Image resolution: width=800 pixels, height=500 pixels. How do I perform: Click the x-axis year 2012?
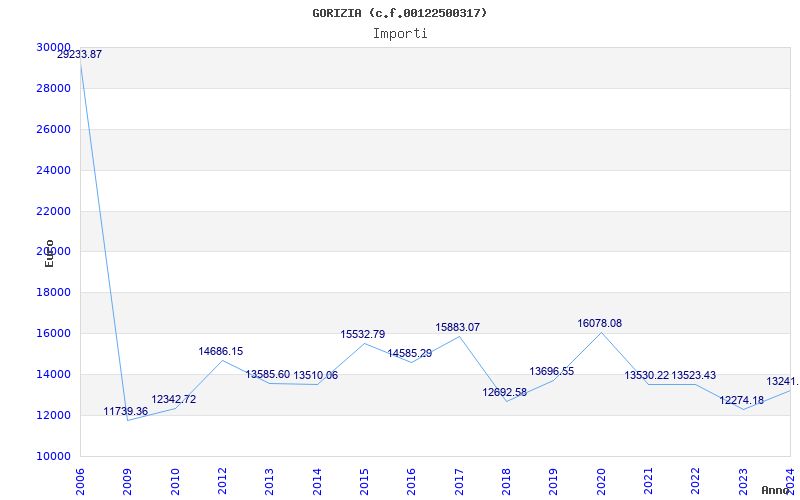tap(222, 482)
